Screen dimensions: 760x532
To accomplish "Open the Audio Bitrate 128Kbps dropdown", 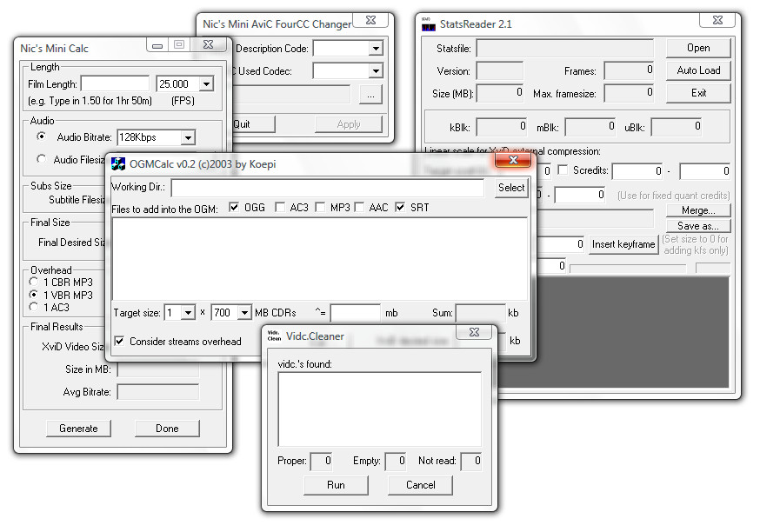I will 188,137.
